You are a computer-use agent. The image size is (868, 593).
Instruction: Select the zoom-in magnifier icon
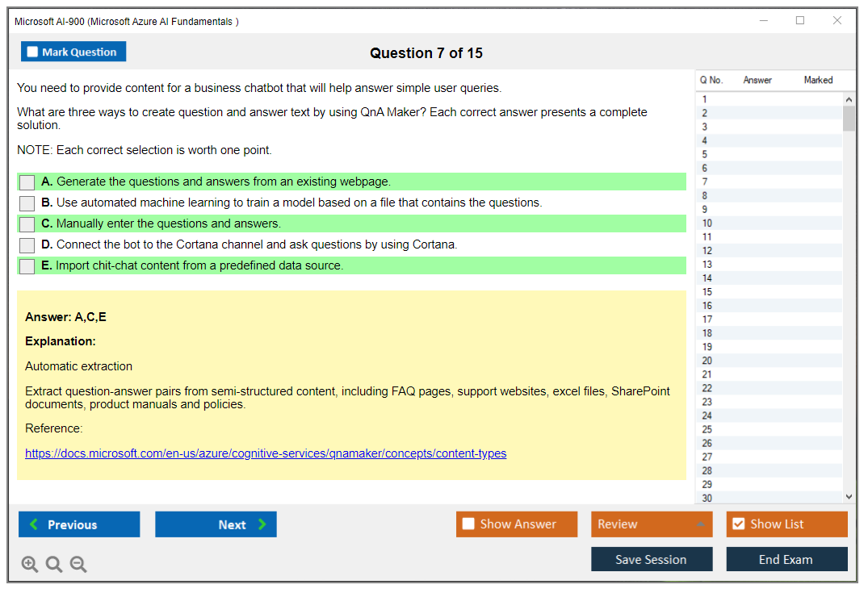(x=29, y=564)
